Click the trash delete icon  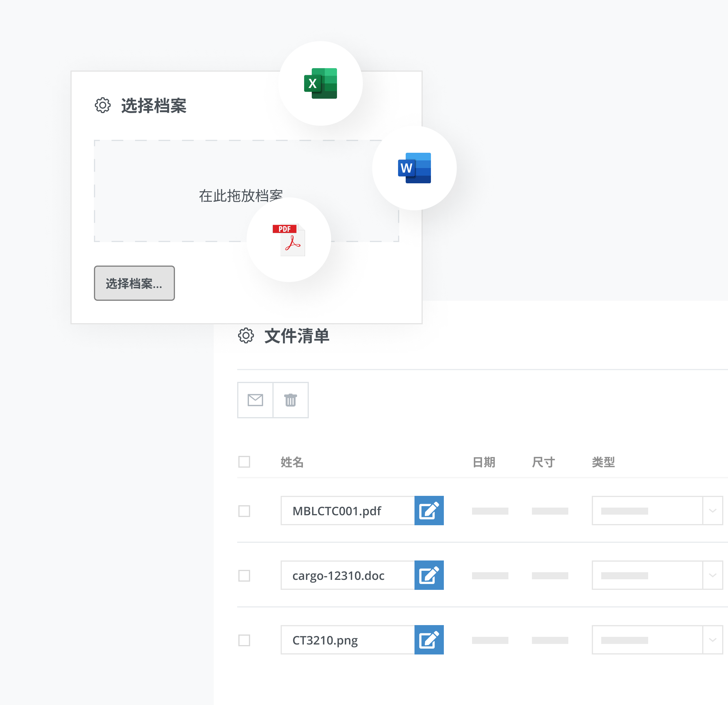(290, 400)
